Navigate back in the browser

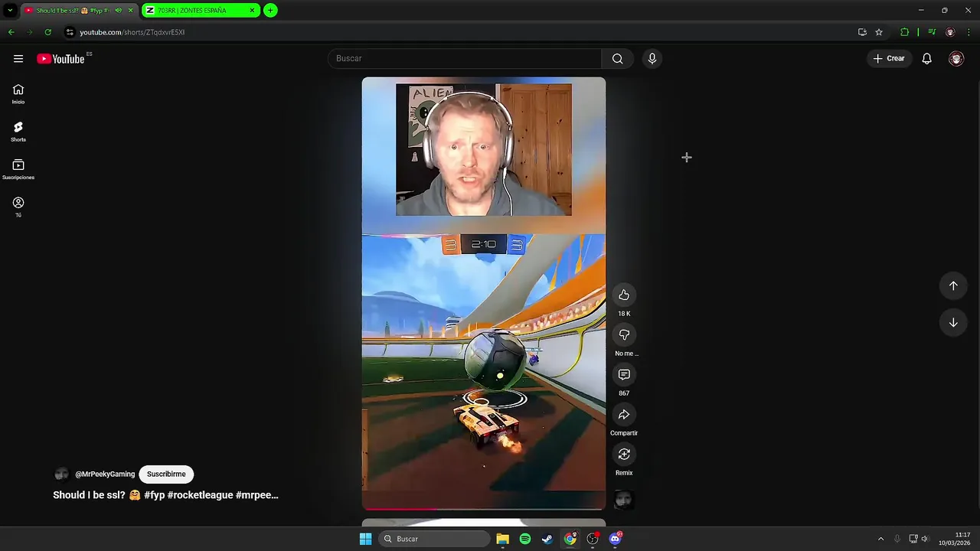tap(11, 32)
